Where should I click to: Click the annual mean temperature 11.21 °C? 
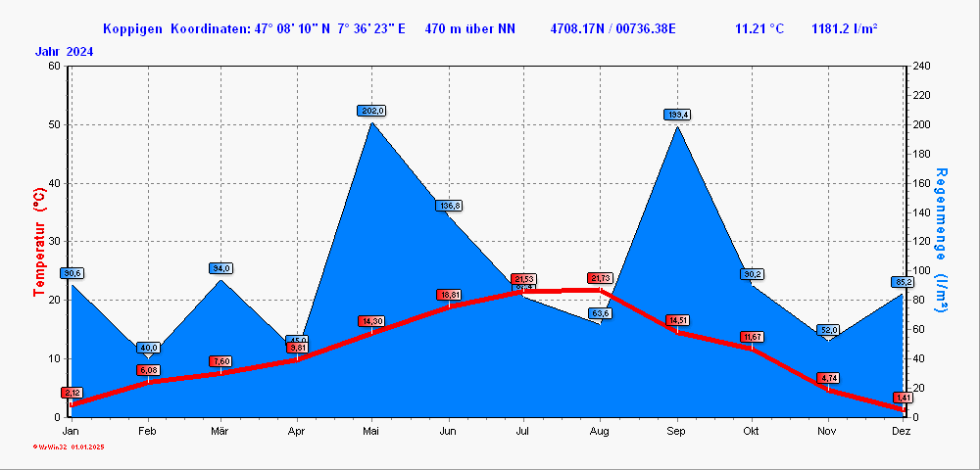759,28
